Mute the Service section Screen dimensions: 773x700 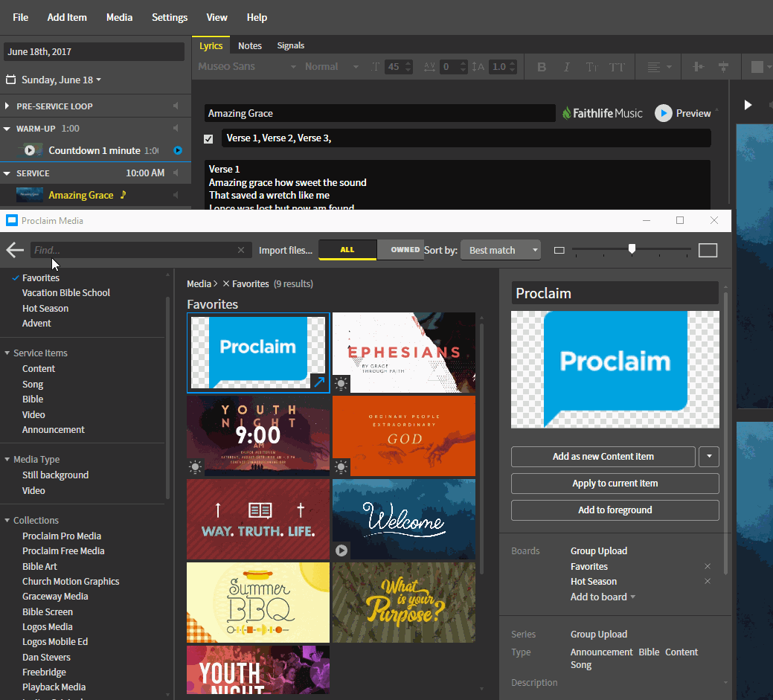pos(176,173)
